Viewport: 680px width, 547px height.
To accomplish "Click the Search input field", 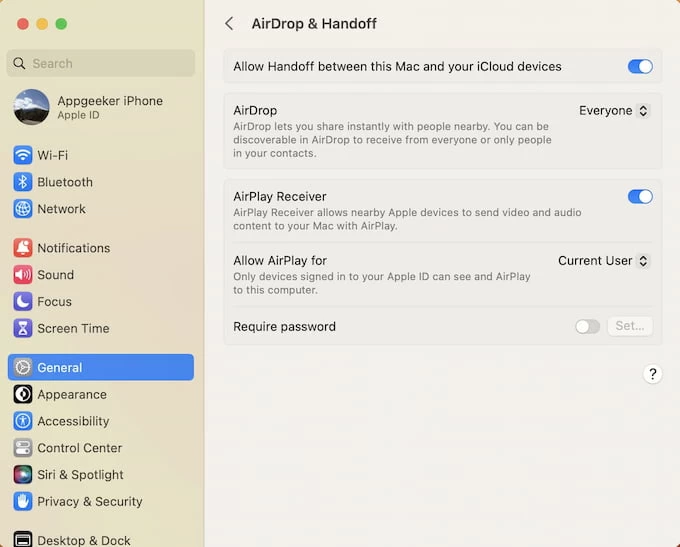I will point(101,63).
